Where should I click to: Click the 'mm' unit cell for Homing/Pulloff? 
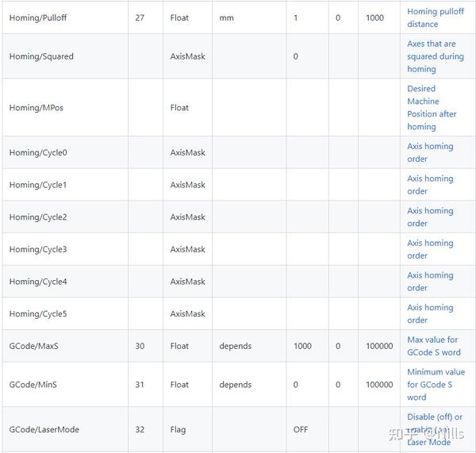tap(226, 17)
